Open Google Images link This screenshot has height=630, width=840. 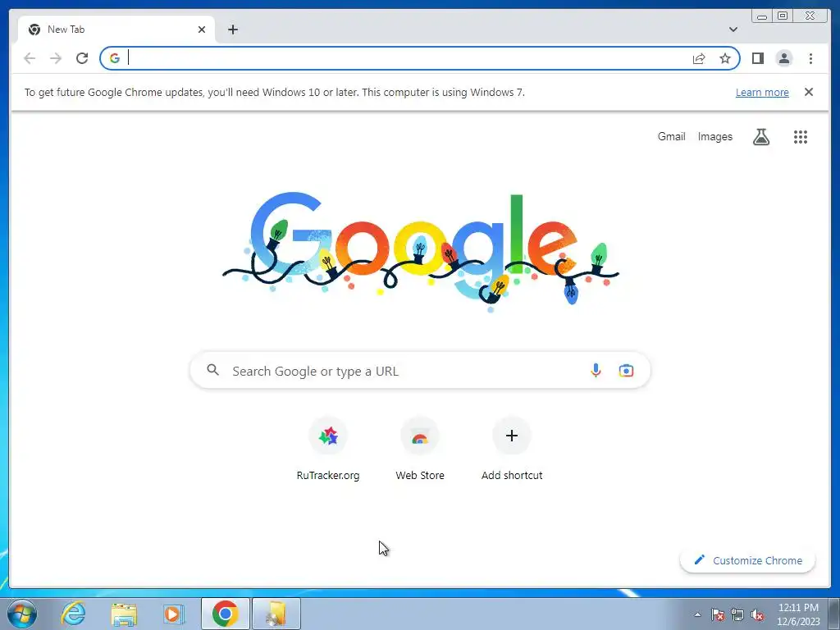[x=714, y=137]
